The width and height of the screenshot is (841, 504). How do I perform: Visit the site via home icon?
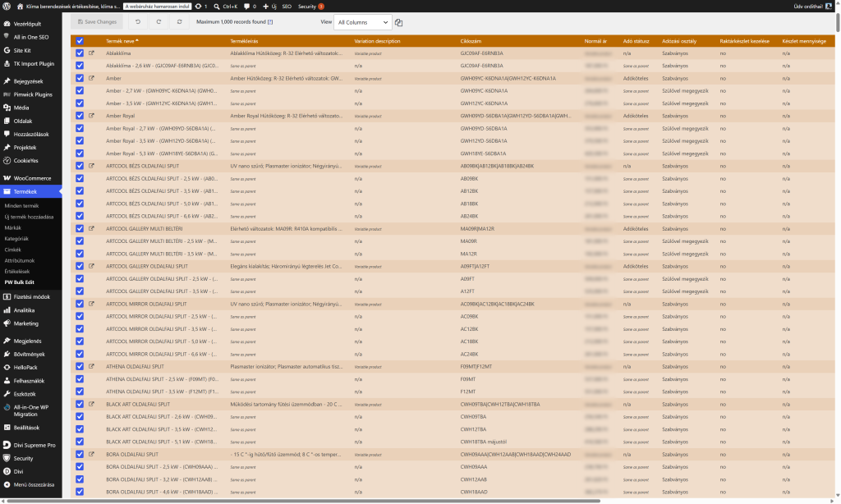pyautogui.click(x=21, y=7)
